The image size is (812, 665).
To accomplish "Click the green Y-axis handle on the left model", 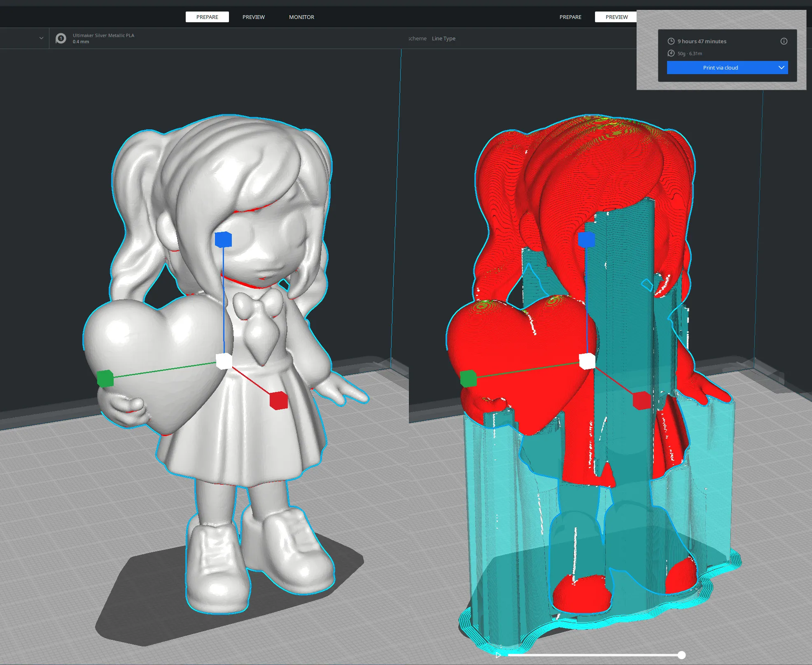I will tap(105, 378).
